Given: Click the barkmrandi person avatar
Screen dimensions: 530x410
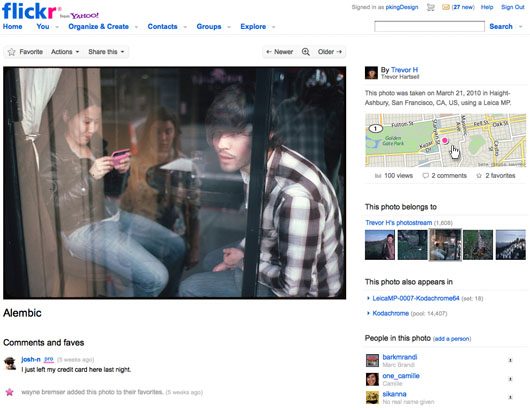Looking at the screenshot, I should pos(372,360).
